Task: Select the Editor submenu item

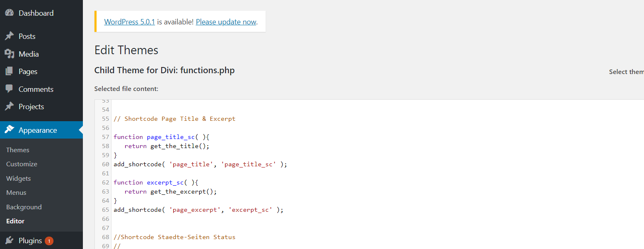Action: click(15, 221)
